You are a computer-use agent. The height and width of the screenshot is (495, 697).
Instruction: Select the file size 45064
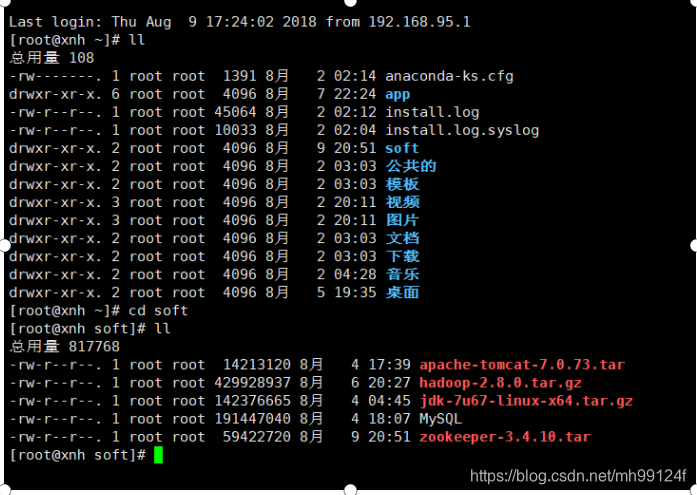[235, 112]
